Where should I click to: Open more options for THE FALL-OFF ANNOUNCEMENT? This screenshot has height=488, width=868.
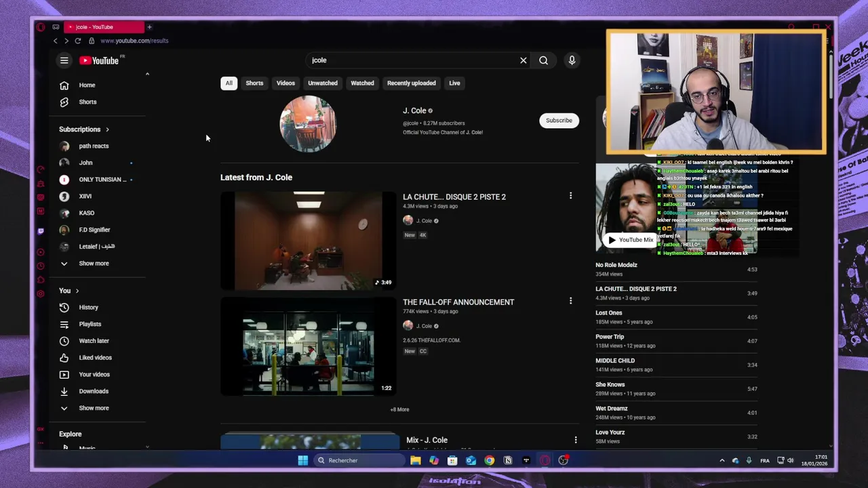(570, 301)
